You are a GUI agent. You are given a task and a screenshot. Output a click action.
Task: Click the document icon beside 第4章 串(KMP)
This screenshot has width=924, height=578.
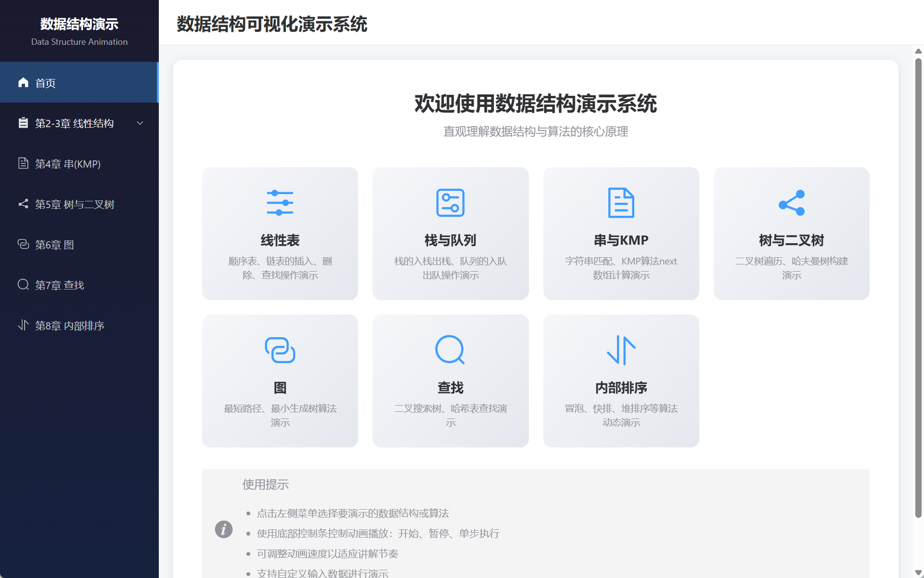click(x=23, y=163)
